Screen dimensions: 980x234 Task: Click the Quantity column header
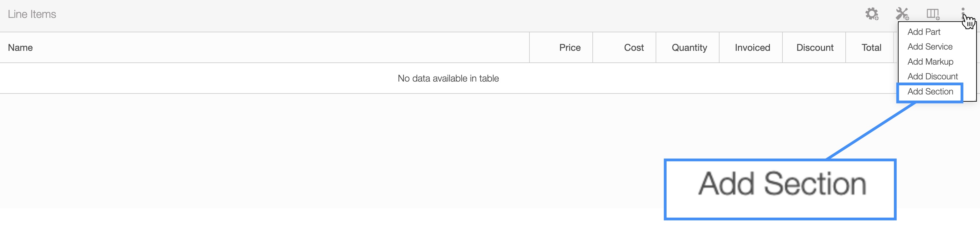point(689,48)
